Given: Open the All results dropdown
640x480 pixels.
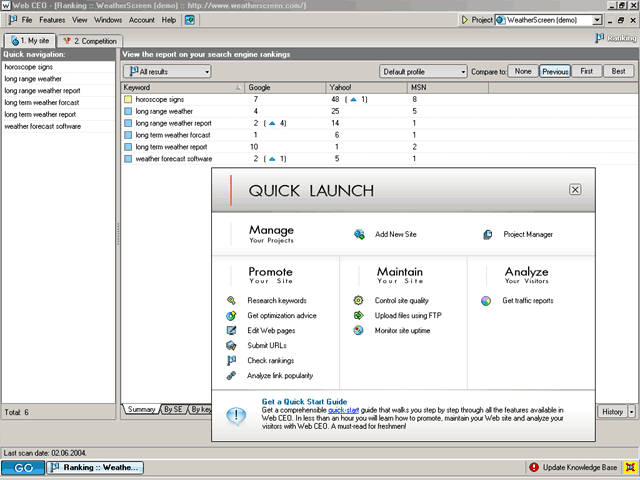Looking at the screenshot, I should (167, 72).
